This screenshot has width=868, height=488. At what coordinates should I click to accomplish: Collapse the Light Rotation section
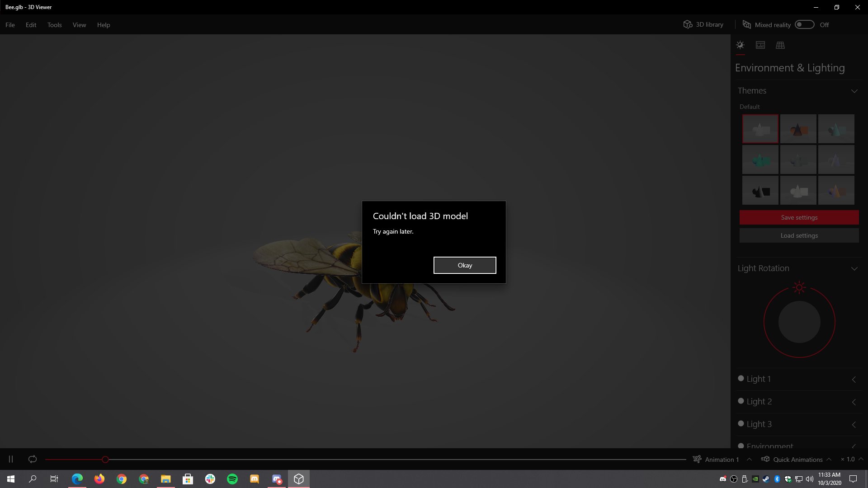[854, 268]
